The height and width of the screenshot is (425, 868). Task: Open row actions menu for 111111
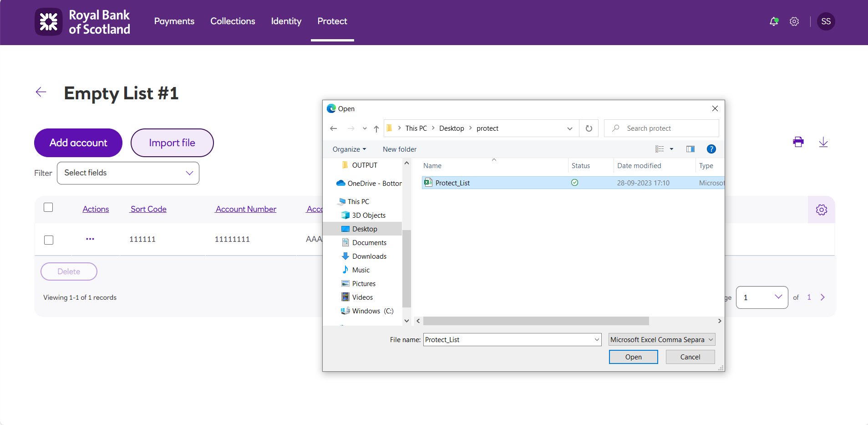90,239
